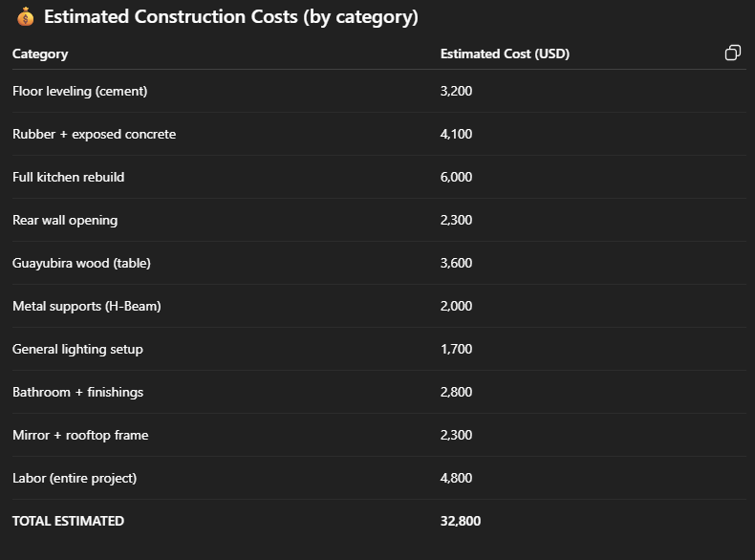Click the Mirror + rooftop frame label
755x560 pixels.
(x=80, y=435)
